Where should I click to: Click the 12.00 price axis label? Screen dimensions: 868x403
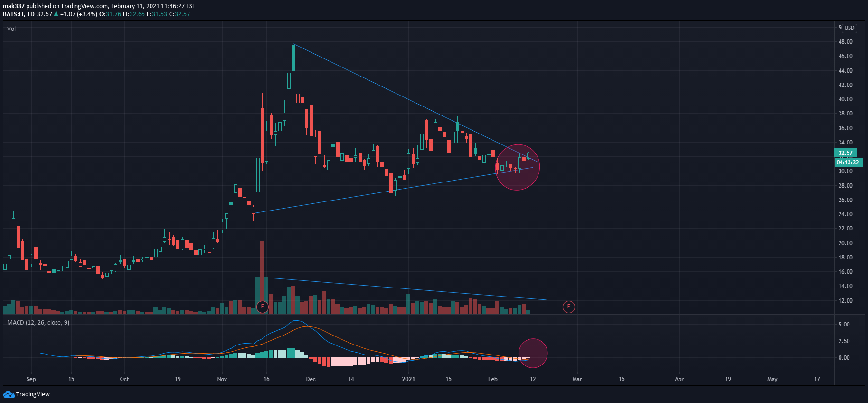(845, 301)
